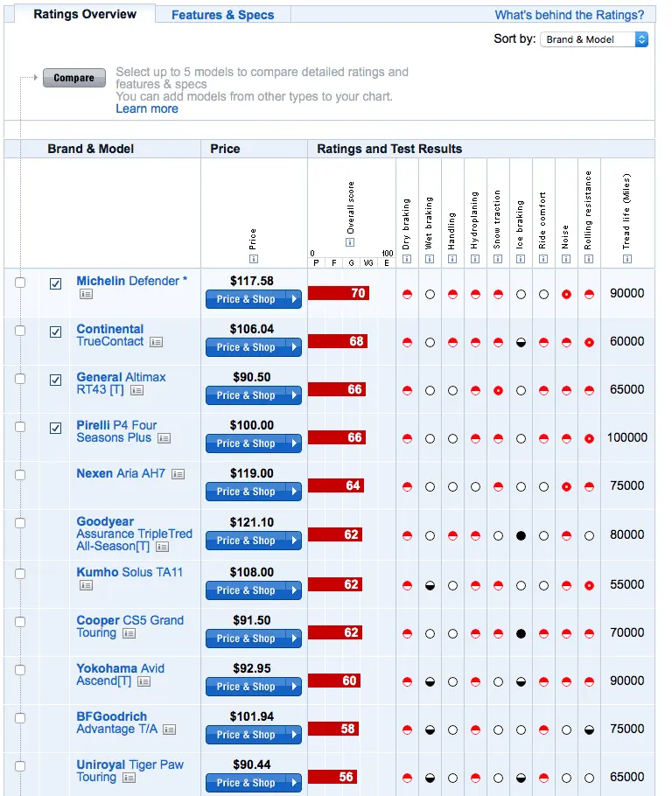The image size is (672, 796).
Task: Tick compare checkbox for Nexen Aria AH7
Action: (20, 475)
